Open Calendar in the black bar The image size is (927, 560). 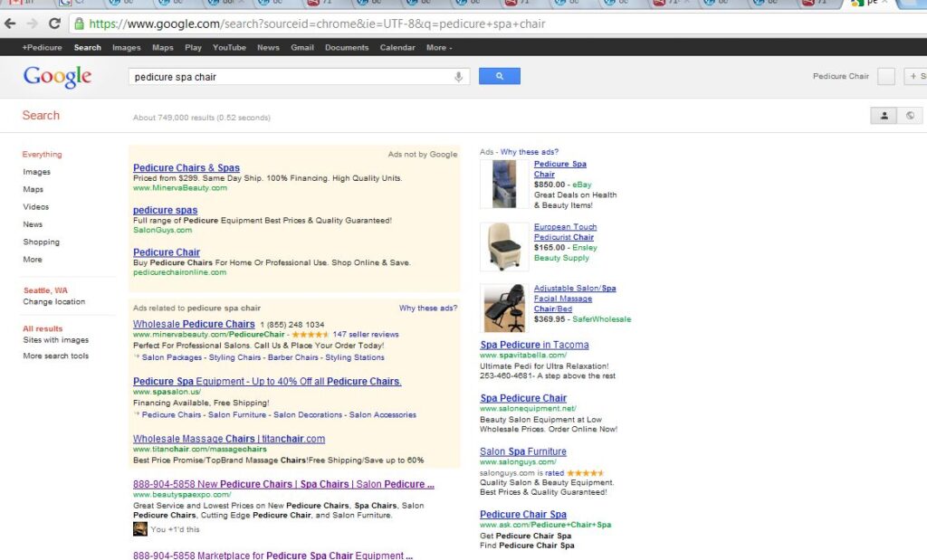(397, 47)
